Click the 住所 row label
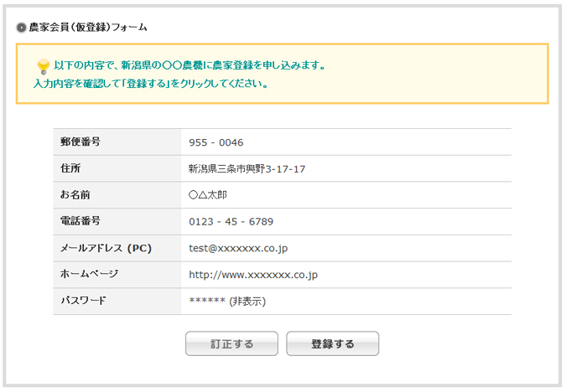Image resolution: width=566 pixels, height=392 pixels. (x=70, y=168)
